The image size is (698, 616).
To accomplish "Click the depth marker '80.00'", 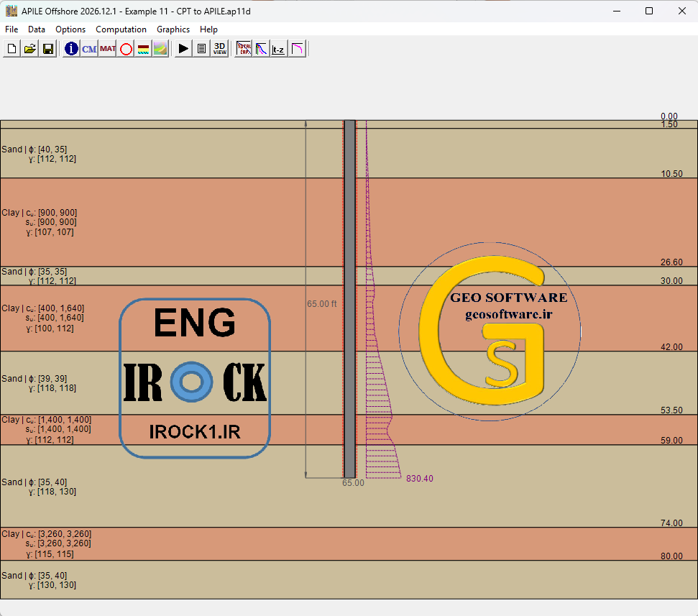I will [671, 556].
